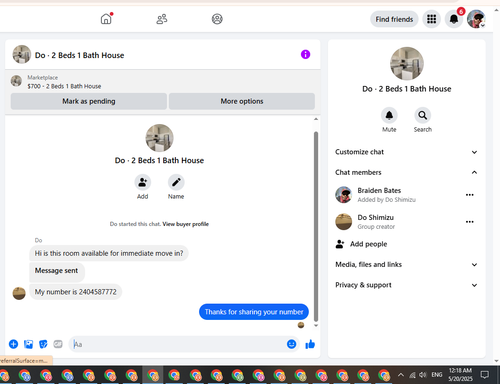The image size is (500, 384).
Task: Expand Privacy & support section
Action: pos(406,285)
